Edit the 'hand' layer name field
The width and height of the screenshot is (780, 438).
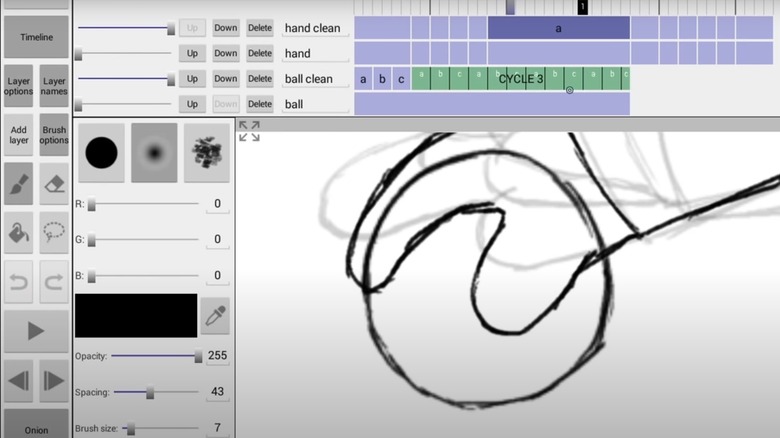coord(315,54)
